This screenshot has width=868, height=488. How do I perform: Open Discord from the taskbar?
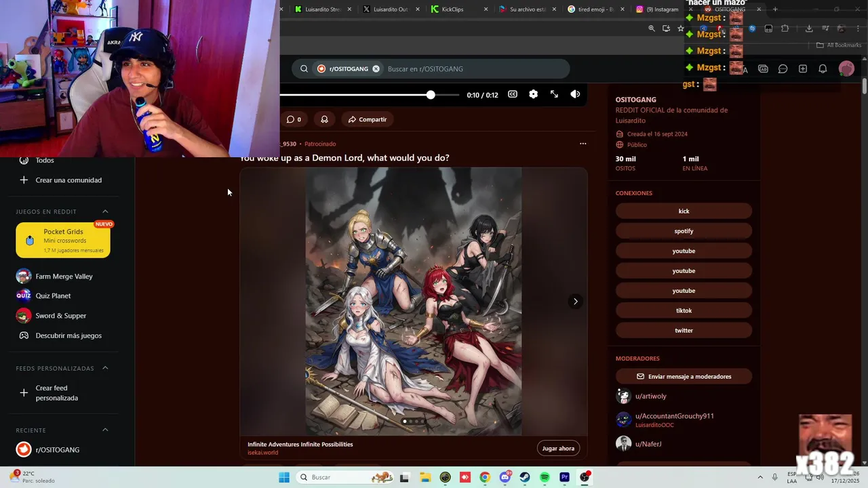[x=505, y=477]
